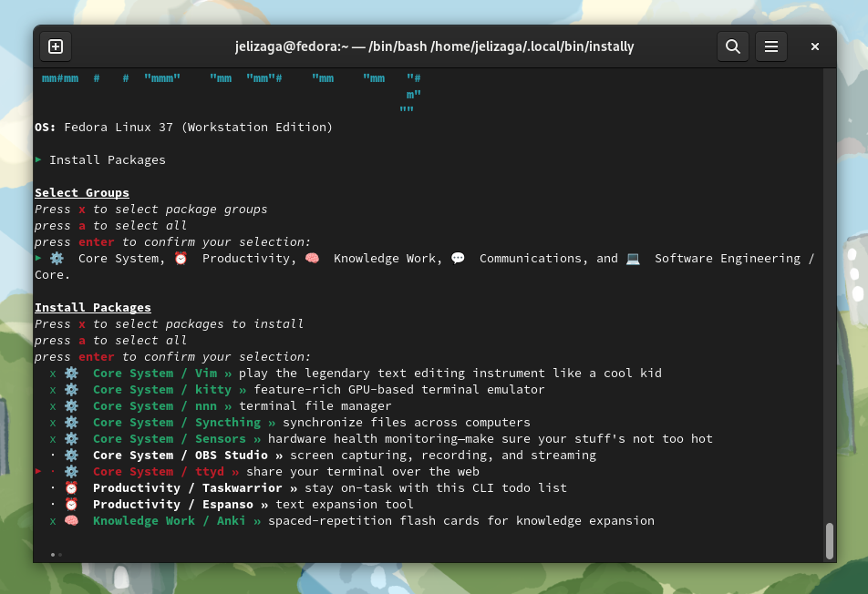This screenshot has height=594, width=868.
Task: Click the green arrow before Core System groups
Action: pos(38,259)
